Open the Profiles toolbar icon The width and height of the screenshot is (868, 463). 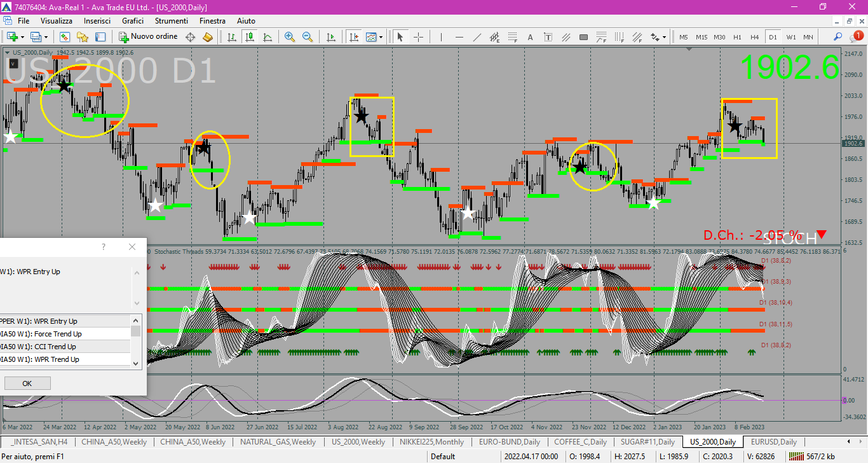tap(36, 37)
